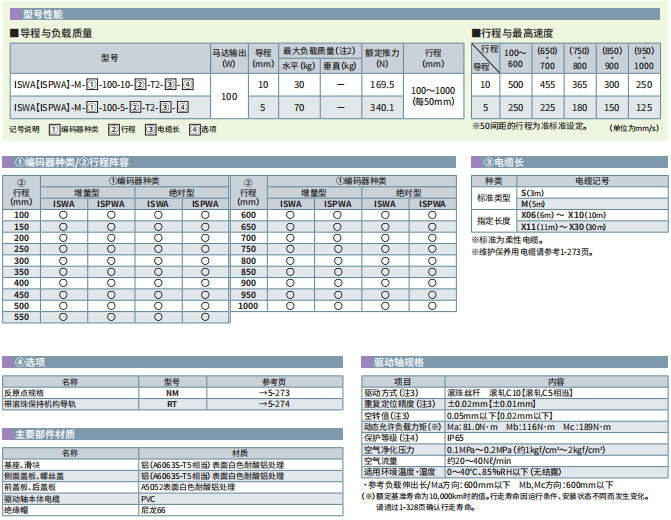The width and height of the screenshot is (671, 520).
Task: Select environment value 0~40℃、85%RH以下
Action: coord(504,472)
